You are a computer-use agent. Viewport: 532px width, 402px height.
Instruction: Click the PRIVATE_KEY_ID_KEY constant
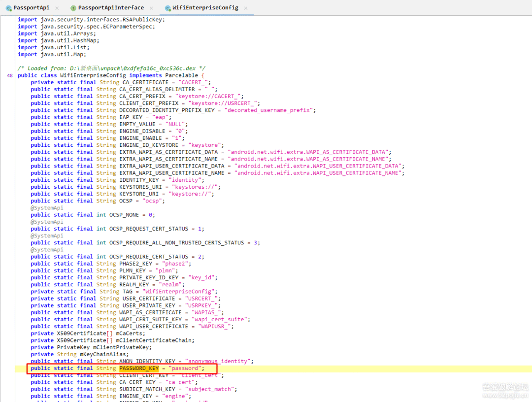point(149,277)
